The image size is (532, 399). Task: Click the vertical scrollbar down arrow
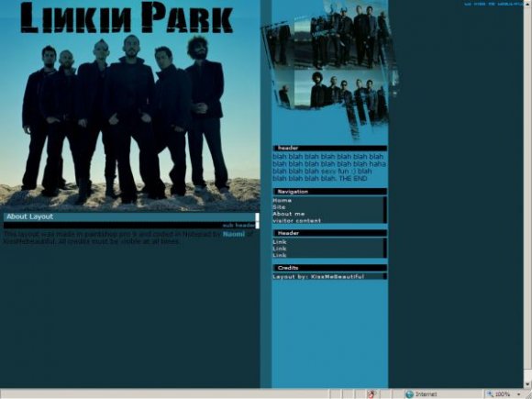[x=527, y=384]
